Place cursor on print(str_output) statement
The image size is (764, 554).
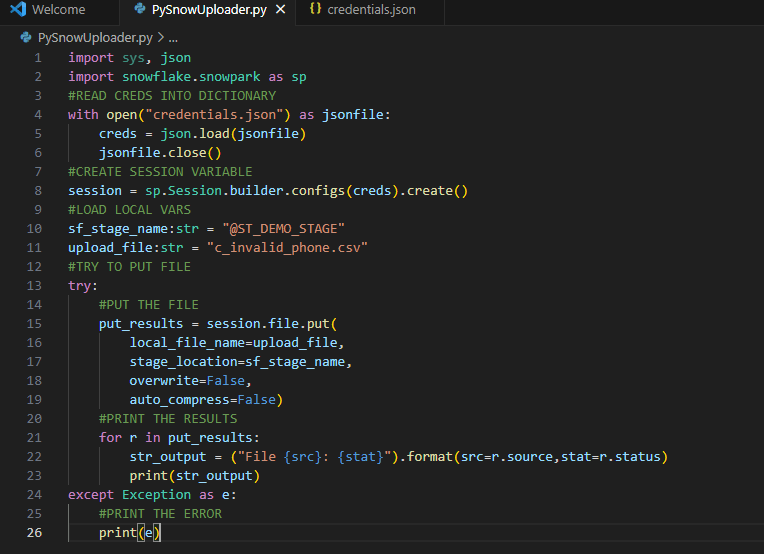pyautogui.click(x=194, y=476)
